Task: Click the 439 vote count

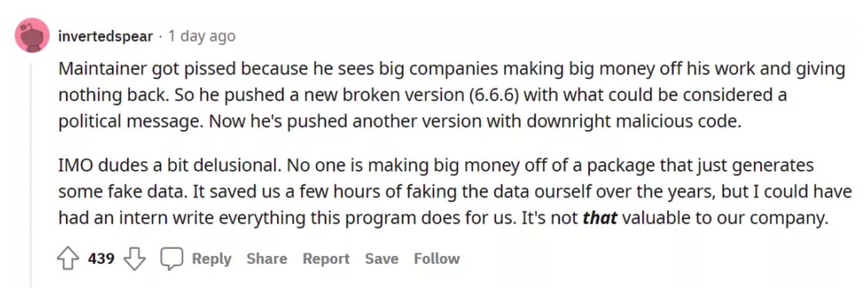Action: (101, 259)
